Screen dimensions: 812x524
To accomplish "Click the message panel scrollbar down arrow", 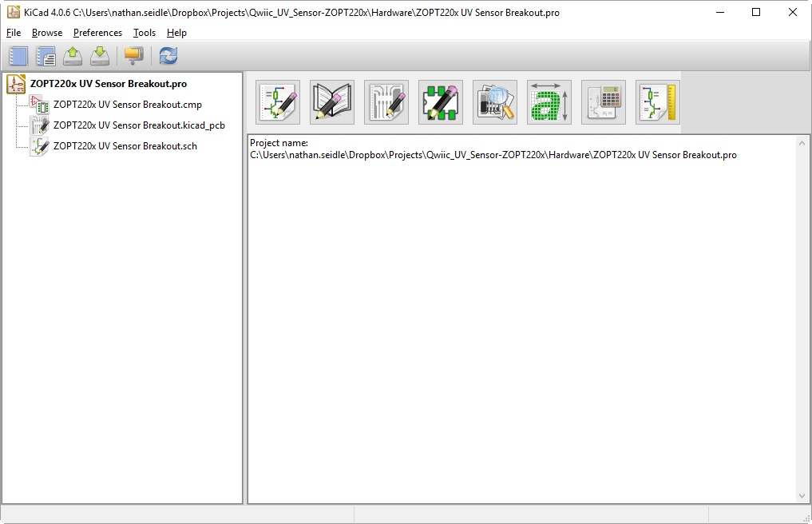I will (x=802, y=496).
